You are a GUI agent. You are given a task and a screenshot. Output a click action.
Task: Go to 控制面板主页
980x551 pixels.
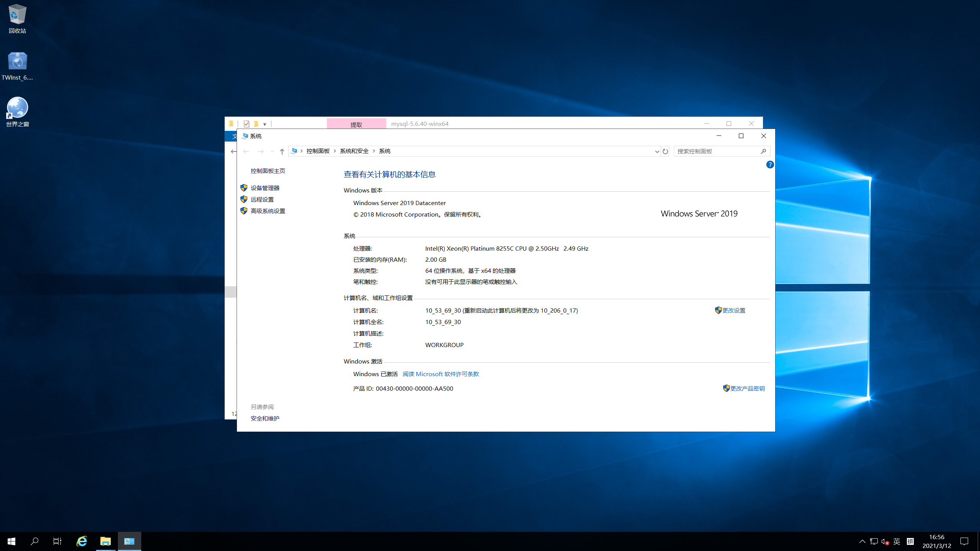click(x=268, y=171)
